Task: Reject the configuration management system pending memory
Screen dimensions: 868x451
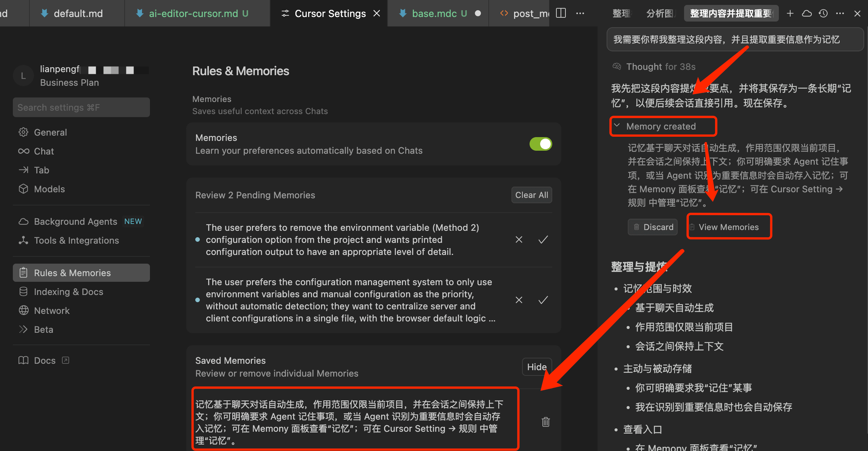Action: [519, 300]
